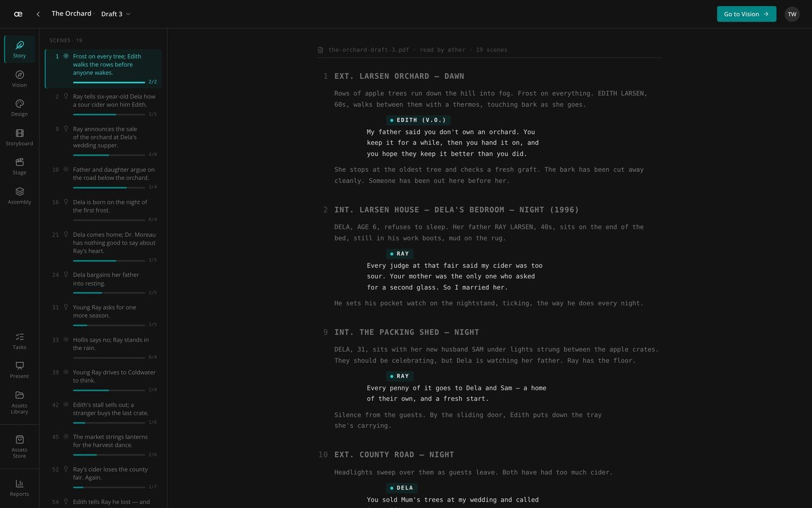This screenshot has height=508, width=812.
Task: Click scene 1's 2/2 progress bar
Action: click(x=109, y=82)
